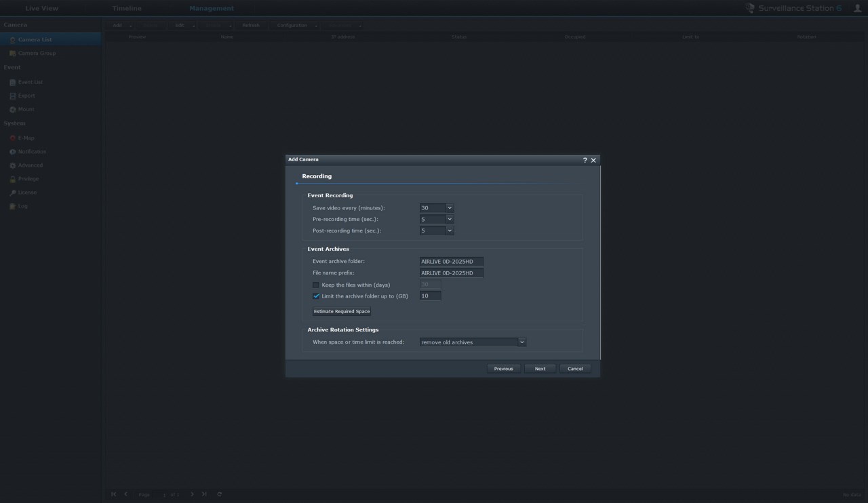
Task: Click the Name column header
Action: tap(227, 37)
